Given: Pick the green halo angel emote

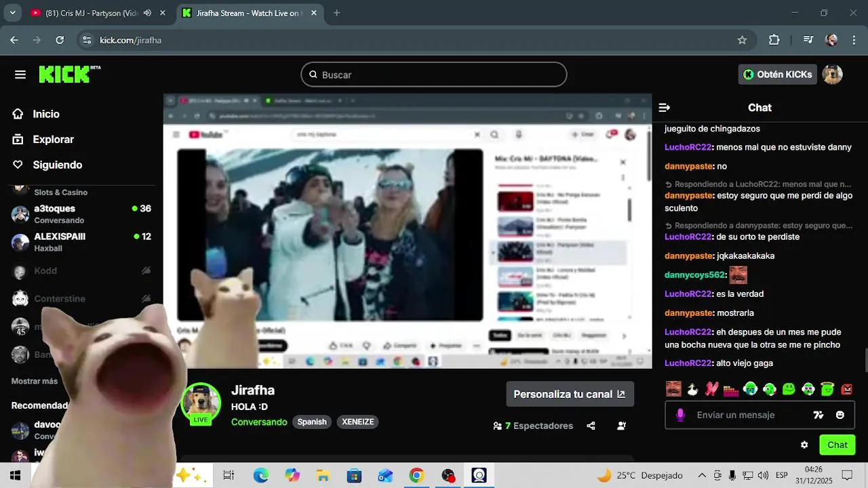Looking at the screenshot, I should tap(827, 389).
